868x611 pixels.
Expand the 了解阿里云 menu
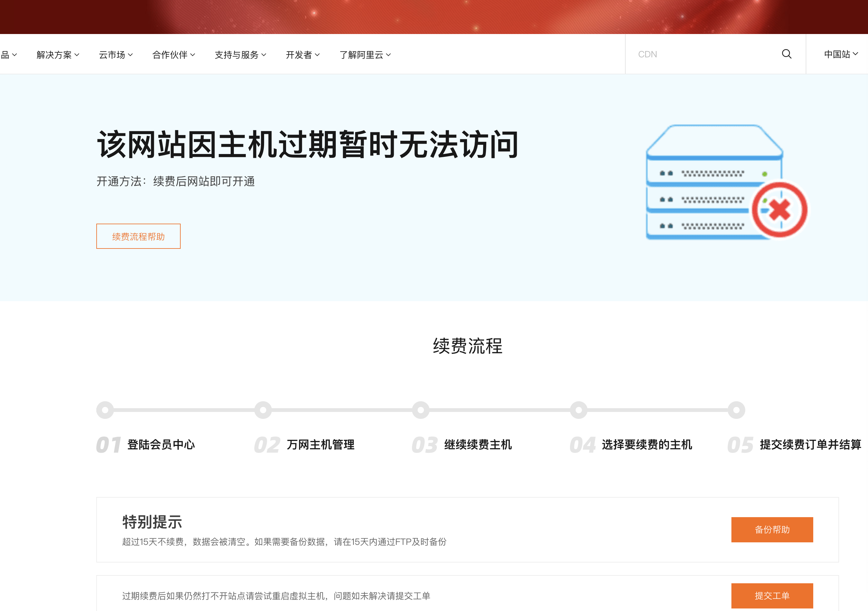(365, 55)
